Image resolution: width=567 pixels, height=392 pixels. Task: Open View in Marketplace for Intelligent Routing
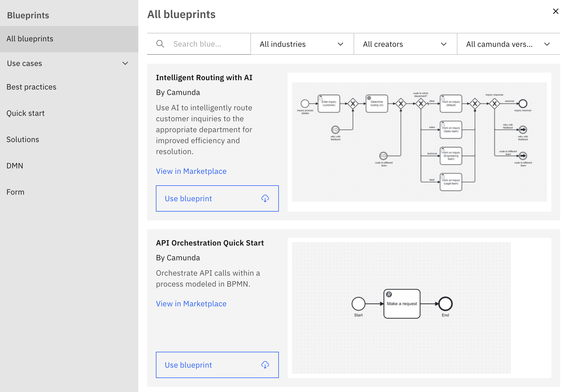tap(191, 171)
